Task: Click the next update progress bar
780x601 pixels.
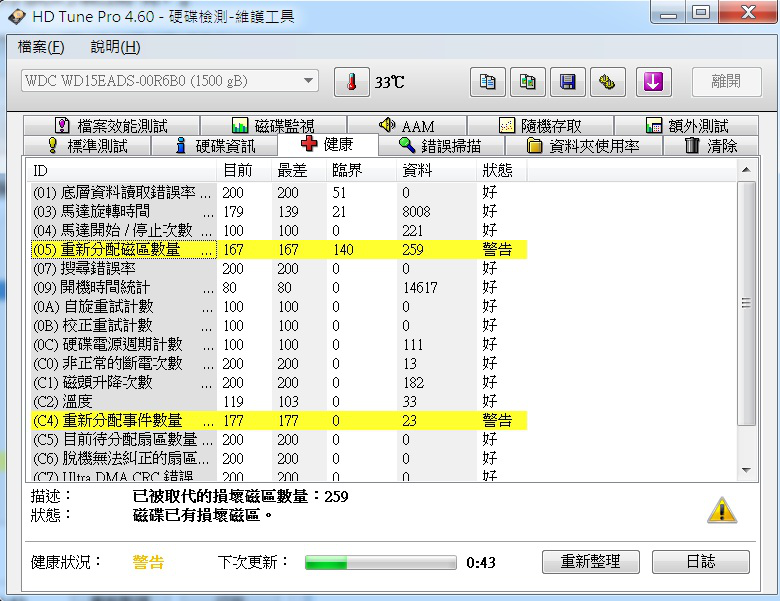Action: point(381,563)
